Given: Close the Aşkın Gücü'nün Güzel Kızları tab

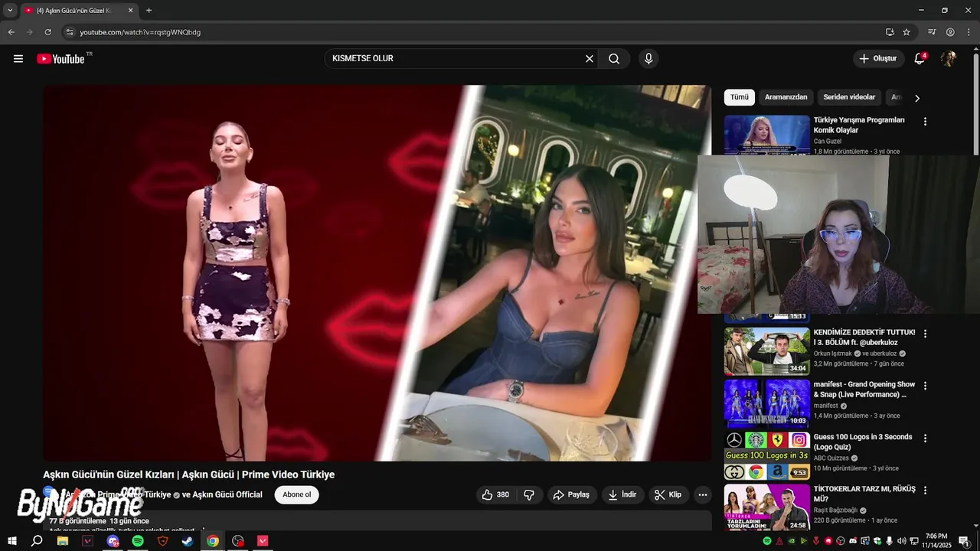Looking at the screenshot, I should [130, 11].
